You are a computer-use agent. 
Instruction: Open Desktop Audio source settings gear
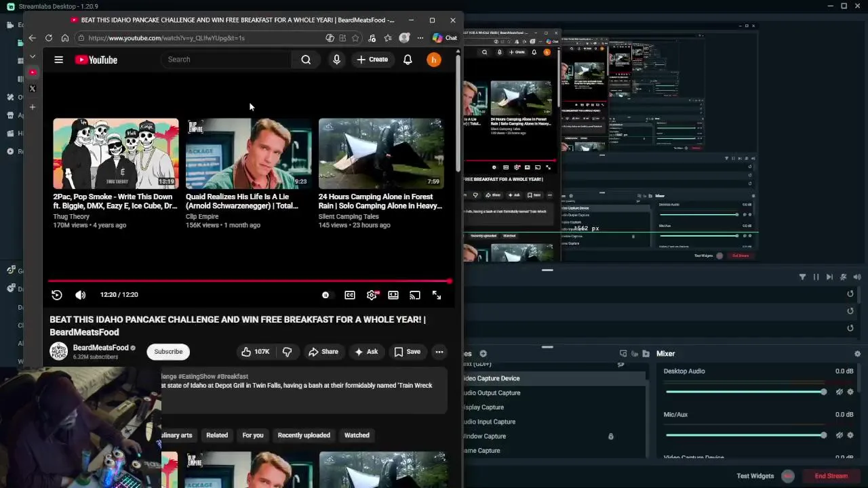850,392
